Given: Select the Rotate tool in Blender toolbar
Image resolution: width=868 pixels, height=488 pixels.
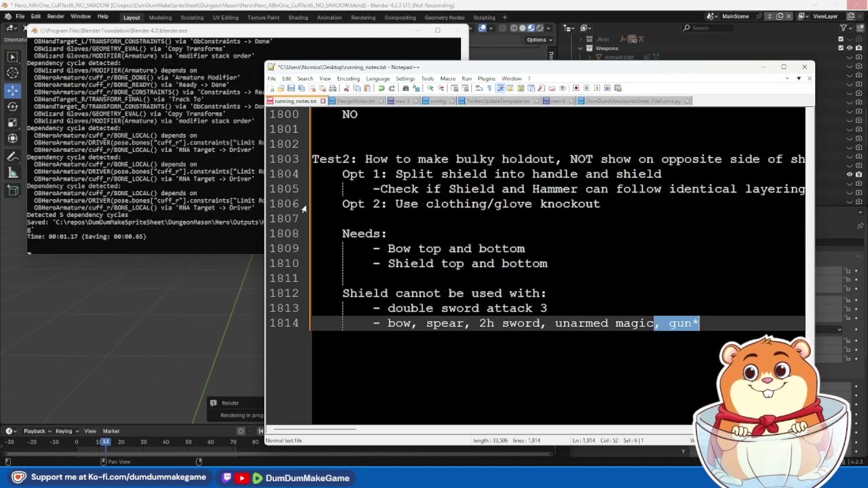Looking at the screenshot, I should click(x=13, y=106).
